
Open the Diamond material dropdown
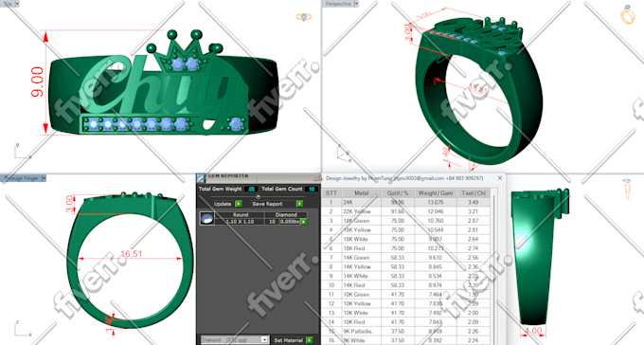point(235,340)
